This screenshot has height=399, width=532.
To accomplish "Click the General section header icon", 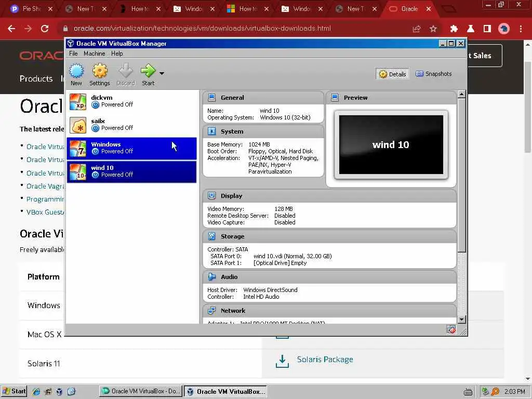I will [212, 97].
